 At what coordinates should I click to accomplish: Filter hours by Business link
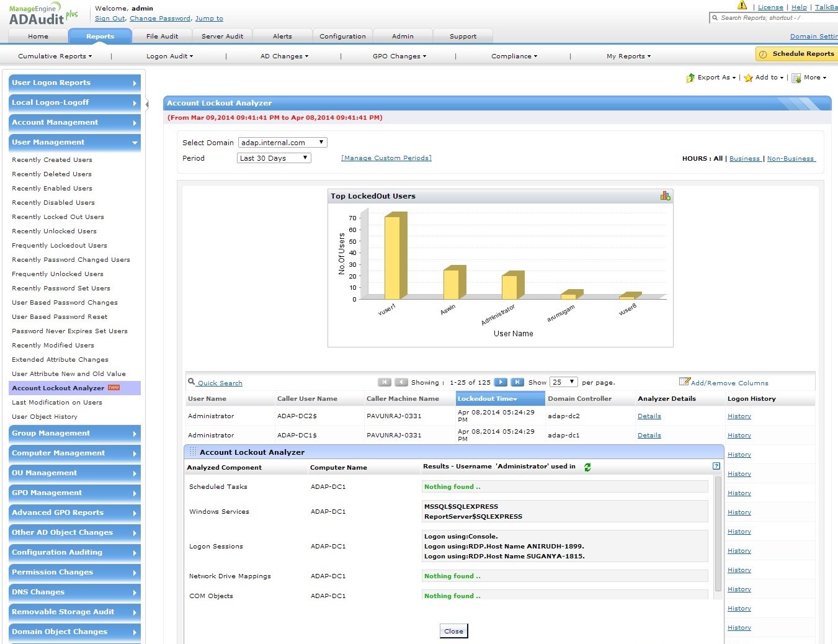(744, 159)
